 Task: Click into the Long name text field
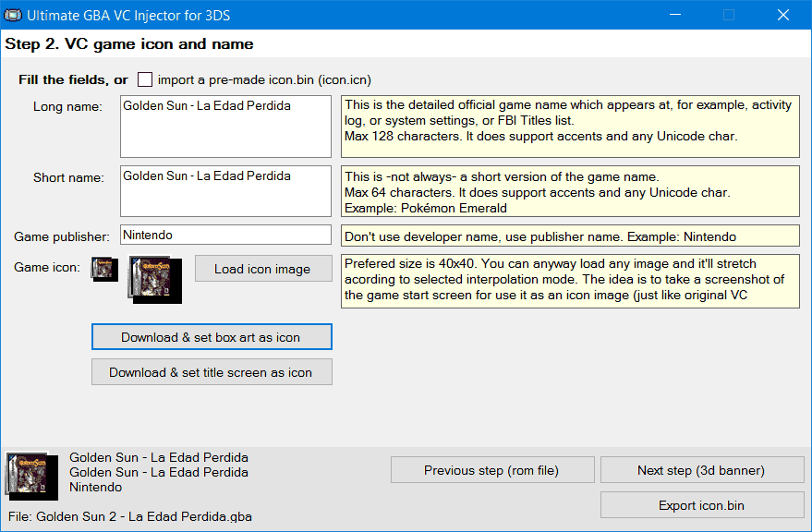225,127
